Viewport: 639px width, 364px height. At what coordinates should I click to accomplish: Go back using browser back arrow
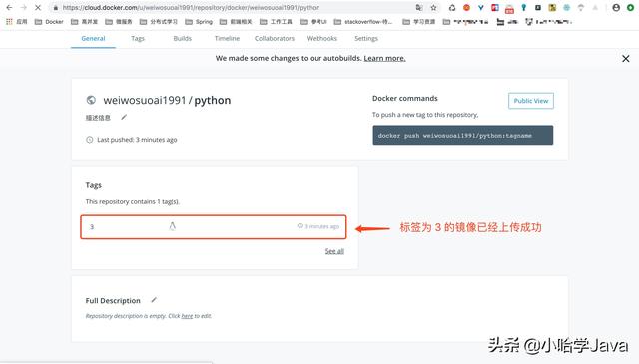pos(9,7)
